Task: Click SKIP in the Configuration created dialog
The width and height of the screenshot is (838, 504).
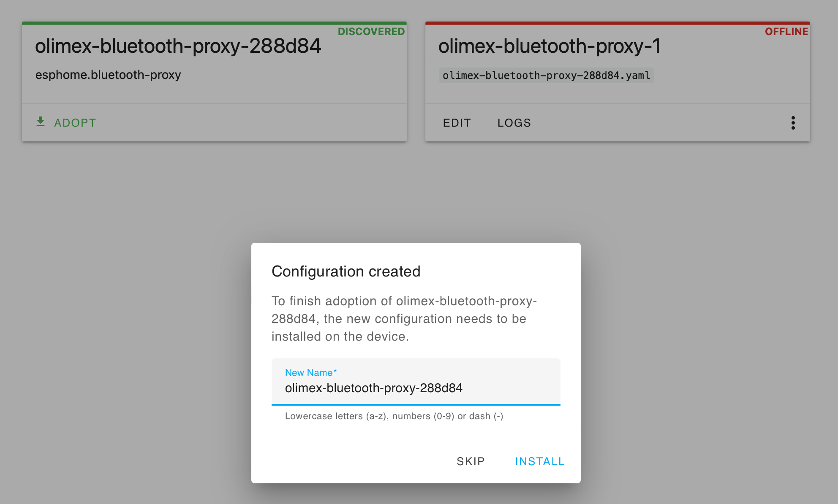Action: point(470,461)
